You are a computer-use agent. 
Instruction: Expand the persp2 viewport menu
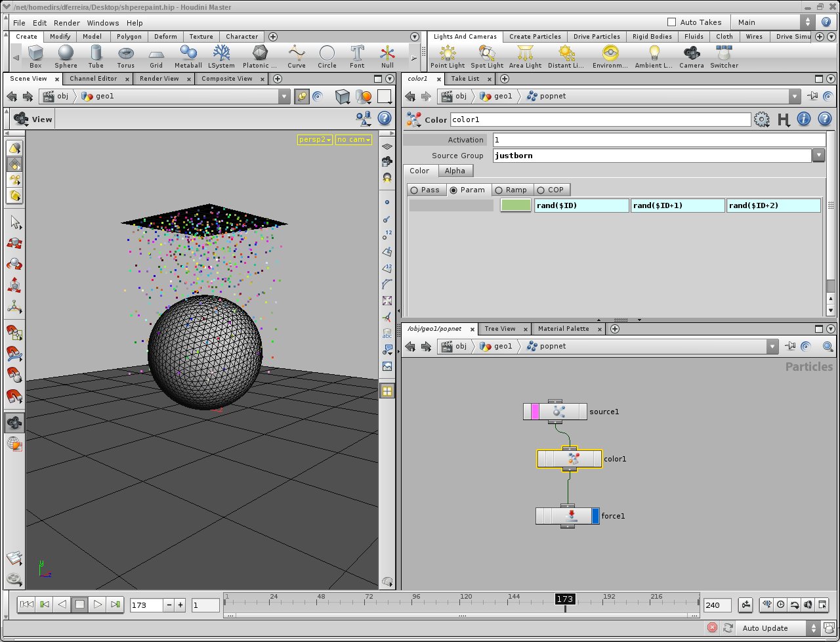(315, 140)
